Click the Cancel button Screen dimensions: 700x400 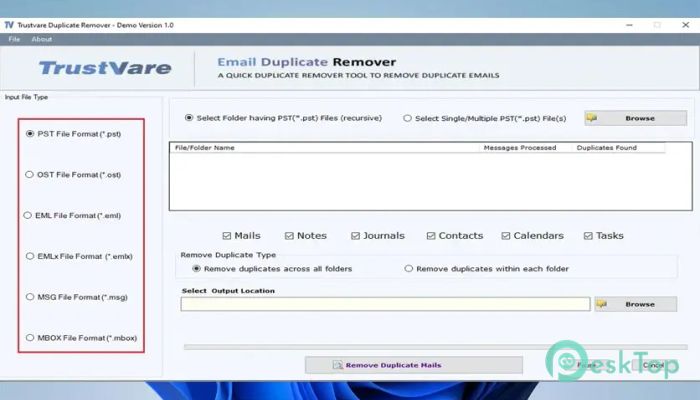(653, 365)
